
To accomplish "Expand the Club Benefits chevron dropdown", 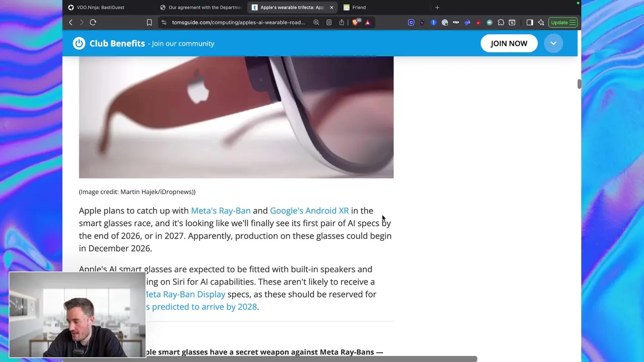I will [x=553, y=43].
